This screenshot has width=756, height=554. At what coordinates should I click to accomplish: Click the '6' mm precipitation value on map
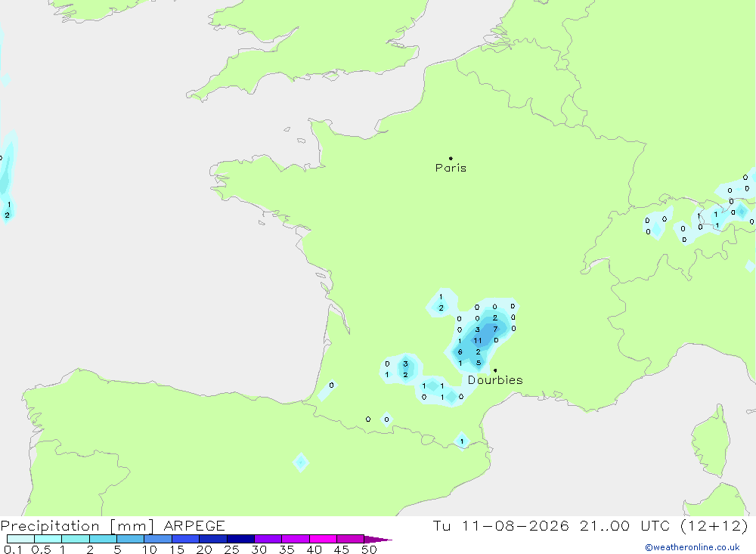click(x=460, y=352)
